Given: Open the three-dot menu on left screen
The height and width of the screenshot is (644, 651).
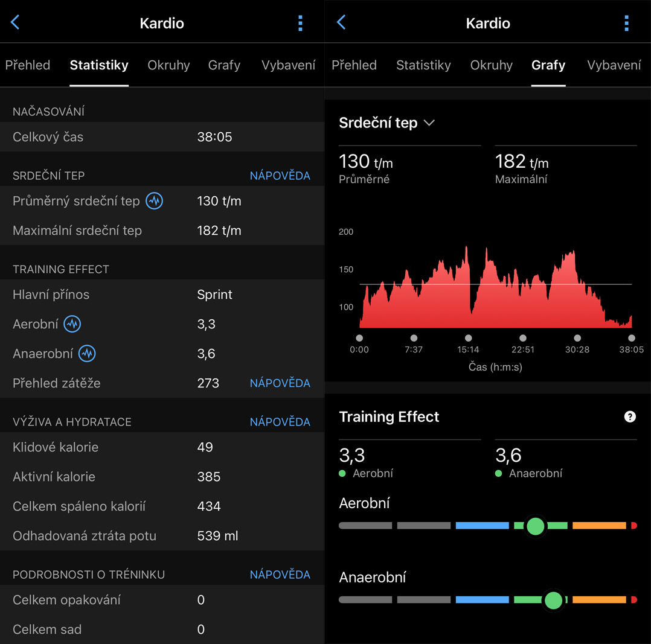Looking at the screenshot, I should (300, 23).
